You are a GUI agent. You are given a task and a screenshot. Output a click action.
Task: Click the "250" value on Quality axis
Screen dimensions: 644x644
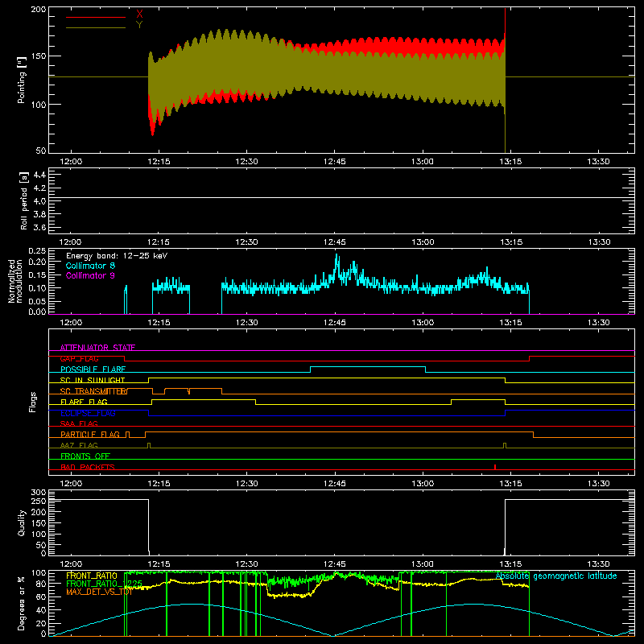point(39,502)
